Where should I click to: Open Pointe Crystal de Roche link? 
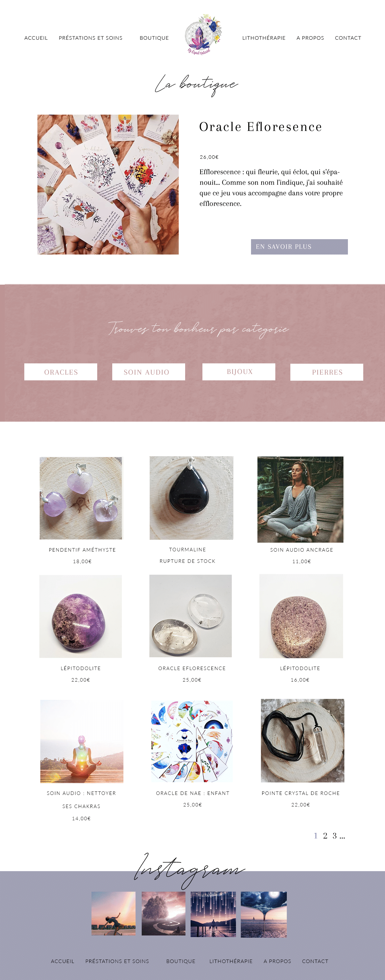301,793
